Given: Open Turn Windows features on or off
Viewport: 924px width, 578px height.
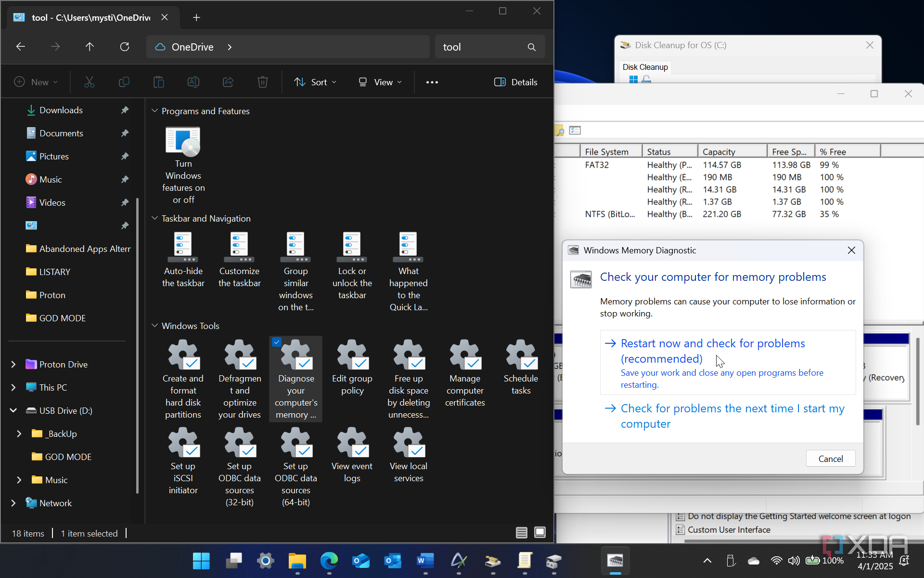Looking at the screenshot, I should [x=183, y=165].
